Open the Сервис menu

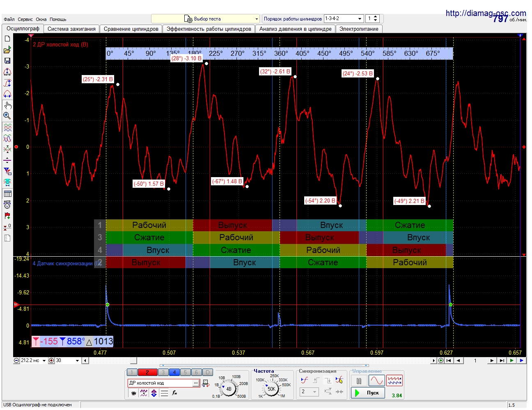[x=25, y=19]
